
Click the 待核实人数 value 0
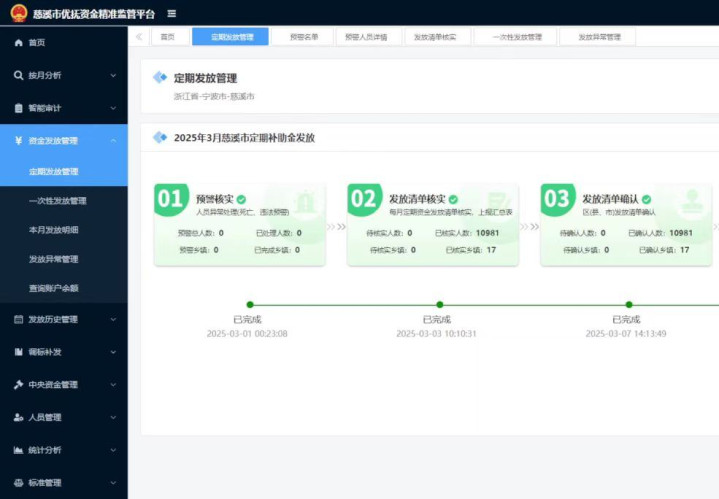click(410, 233)
